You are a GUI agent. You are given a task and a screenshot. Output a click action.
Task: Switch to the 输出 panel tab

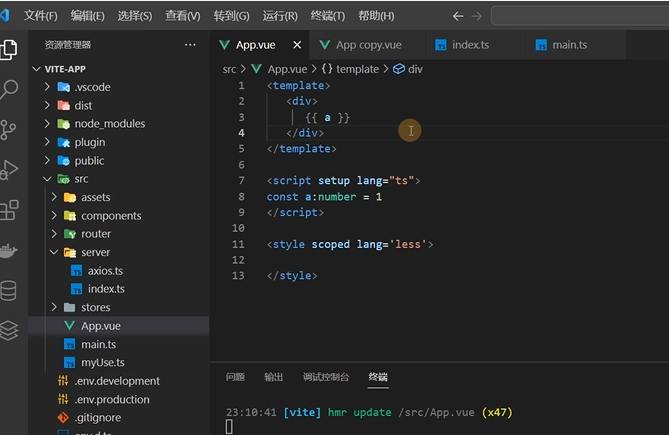point(273,377)
